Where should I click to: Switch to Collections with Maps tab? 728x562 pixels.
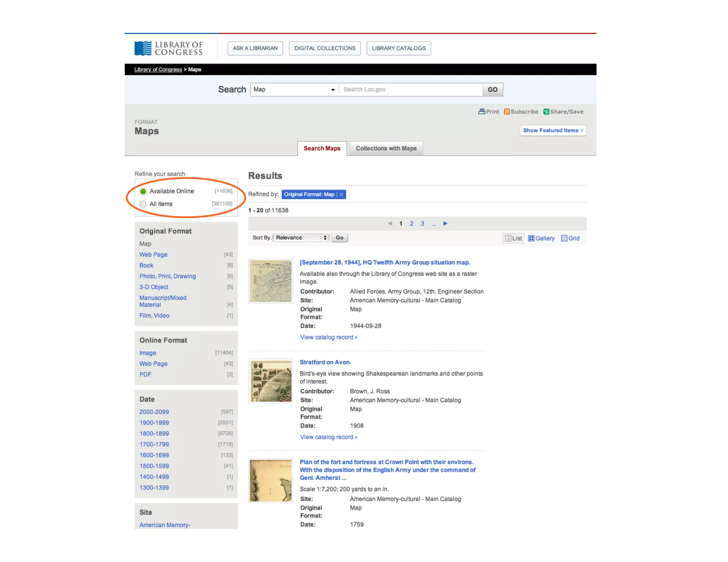(x=386, y=148)
